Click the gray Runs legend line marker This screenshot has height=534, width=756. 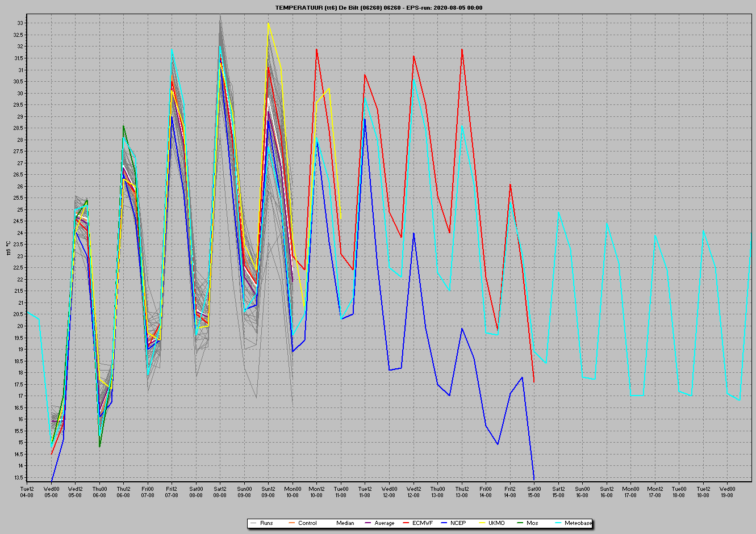coord(253,523)
